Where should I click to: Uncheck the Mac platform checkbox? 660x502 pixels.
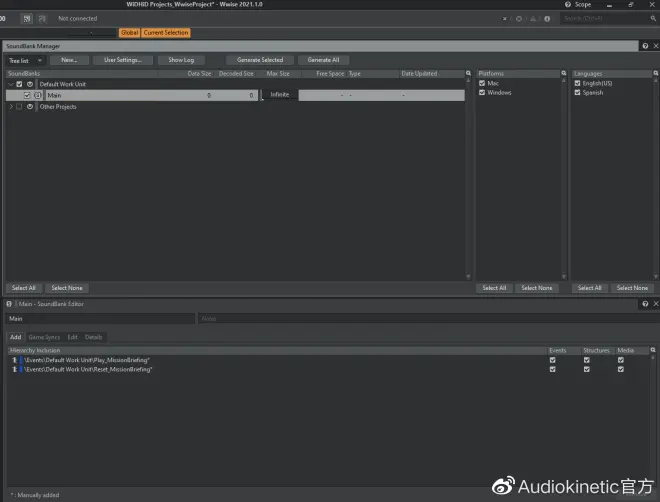coord(482,83)
